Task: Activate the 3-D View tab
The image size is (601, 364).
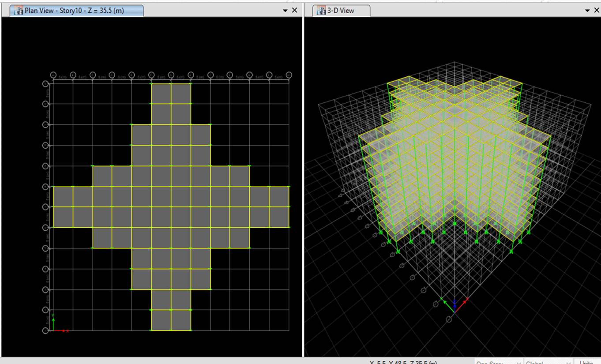Action: point(341,11)
